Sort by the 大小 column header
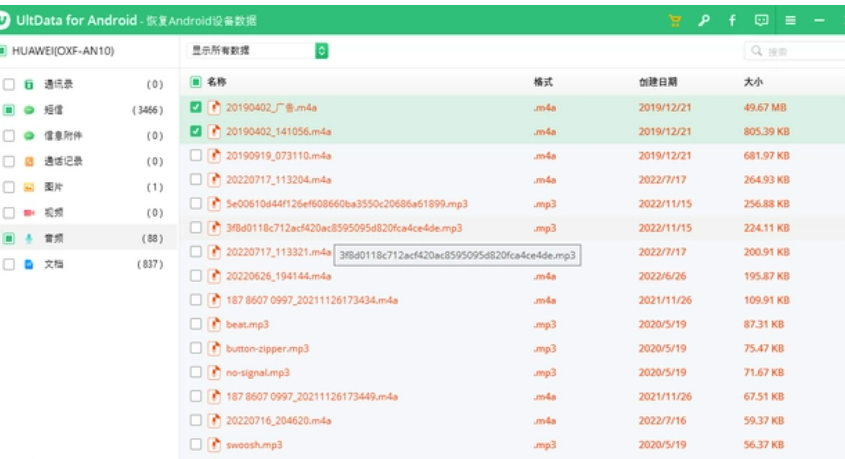This screenshot has height=459, width=845. click(753, 82)
